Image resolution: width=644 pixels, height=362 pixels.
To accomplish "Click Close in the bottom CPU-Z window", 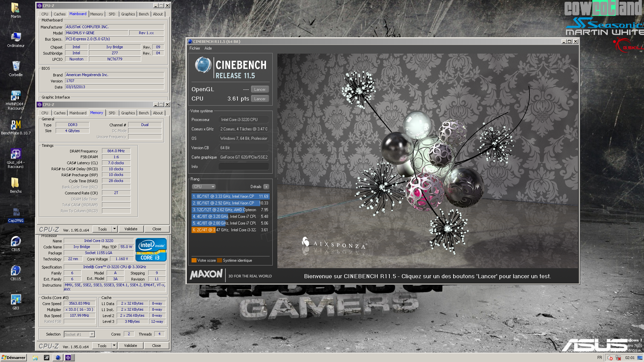I will click(156, 346).
